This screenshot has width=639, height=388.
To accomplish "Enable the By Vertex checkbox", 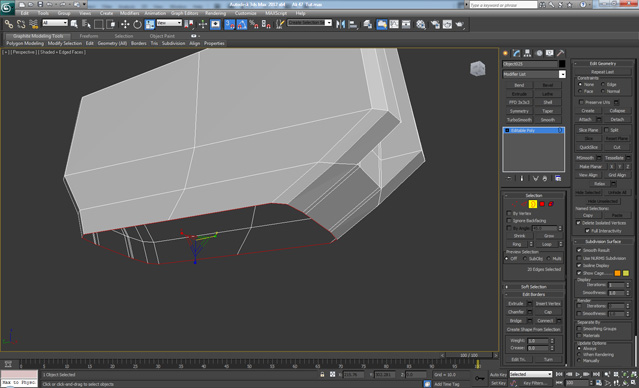I will coord(509,213).
